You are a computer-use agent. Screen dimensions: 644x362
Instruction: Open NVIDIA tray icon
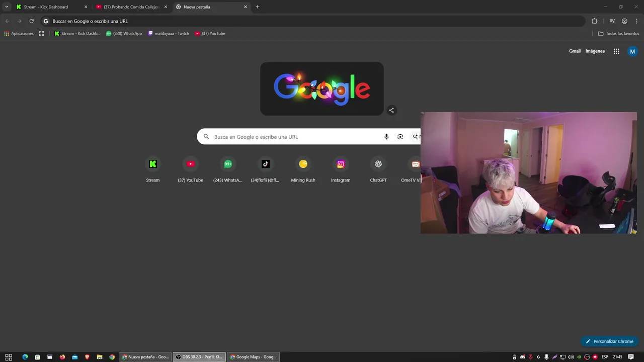pos(579,357)
